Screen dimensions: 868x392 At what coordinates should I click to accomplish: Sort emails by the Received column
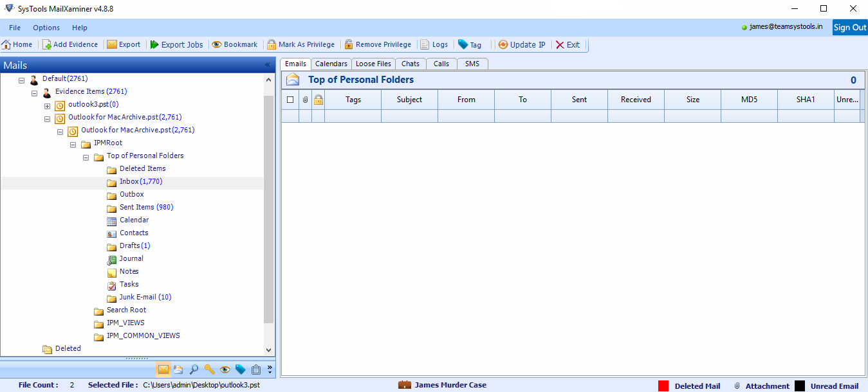[636, 100]
